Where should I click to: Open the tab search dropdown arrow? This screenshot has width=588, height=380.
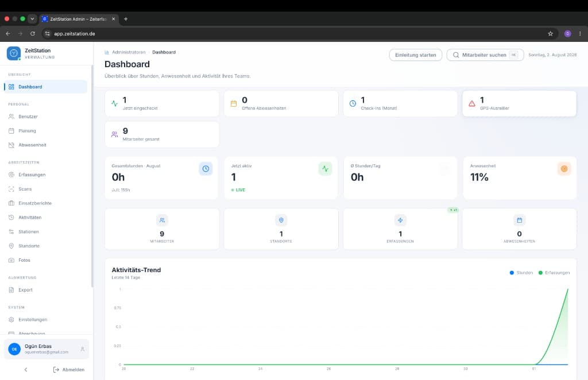(x=32, y=19)
